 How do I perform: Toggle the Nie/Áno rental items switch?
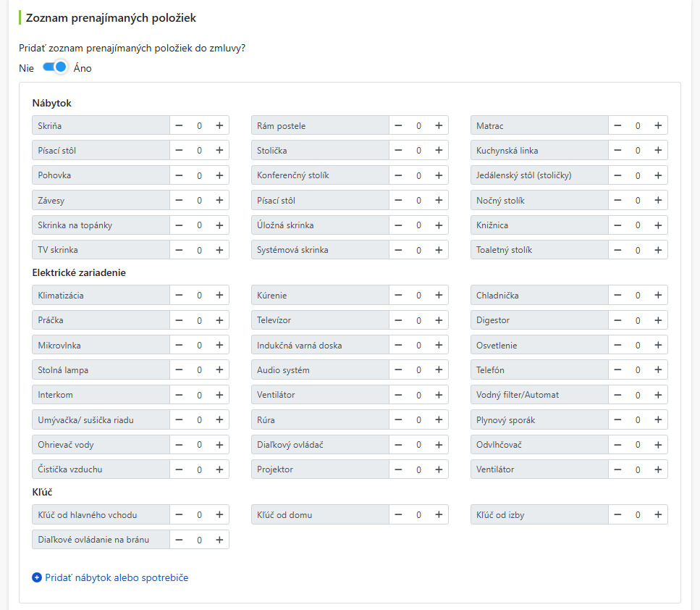point(55,67)
